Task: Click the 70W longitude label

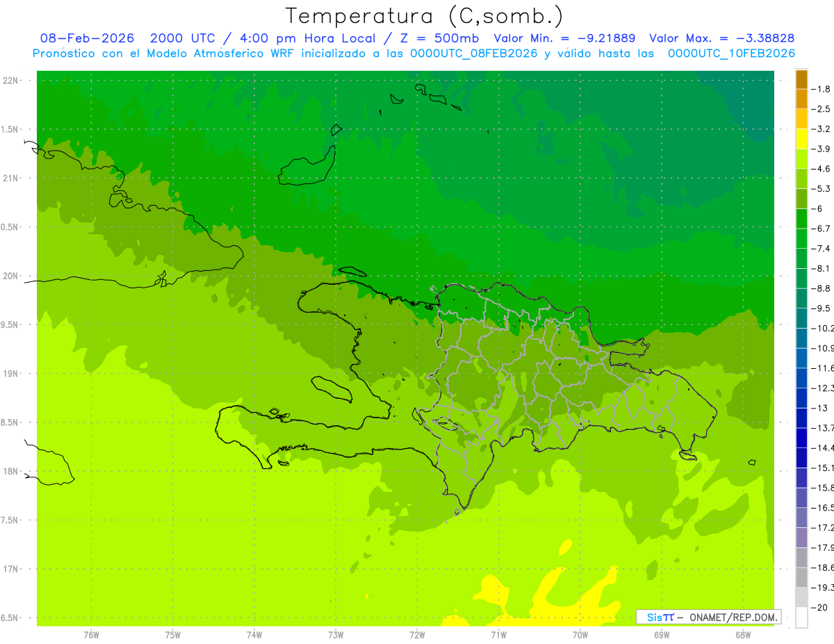Action: click(580, 635)
